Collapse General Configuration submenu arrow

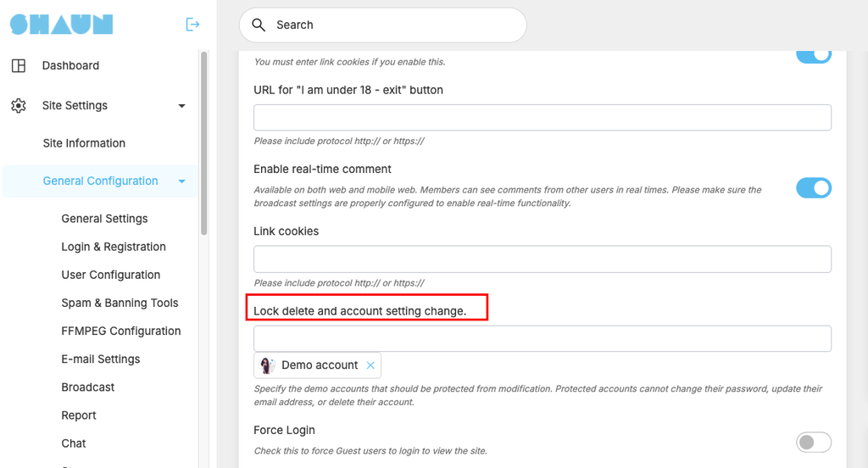(x=181, y=181)
